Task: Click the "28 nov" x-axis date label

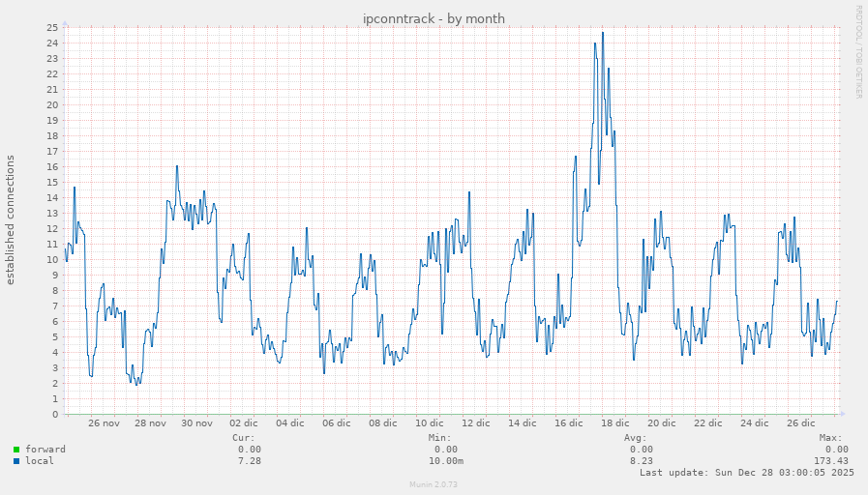Action: coord(151,423)
